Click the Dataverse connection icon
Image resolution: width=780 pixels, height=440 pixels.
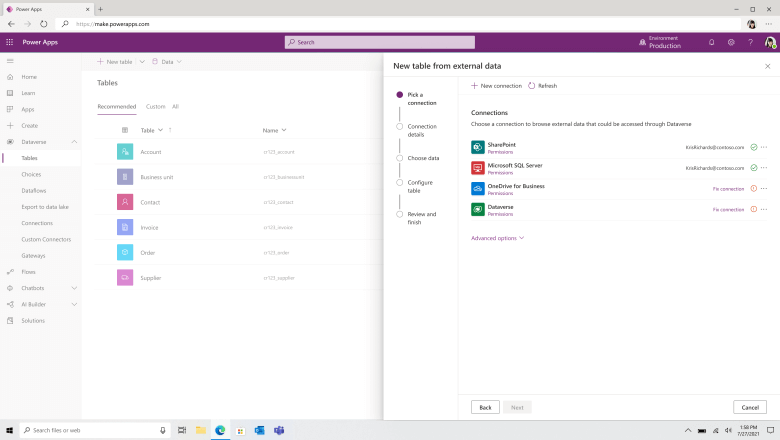click(x=478, y=209)
